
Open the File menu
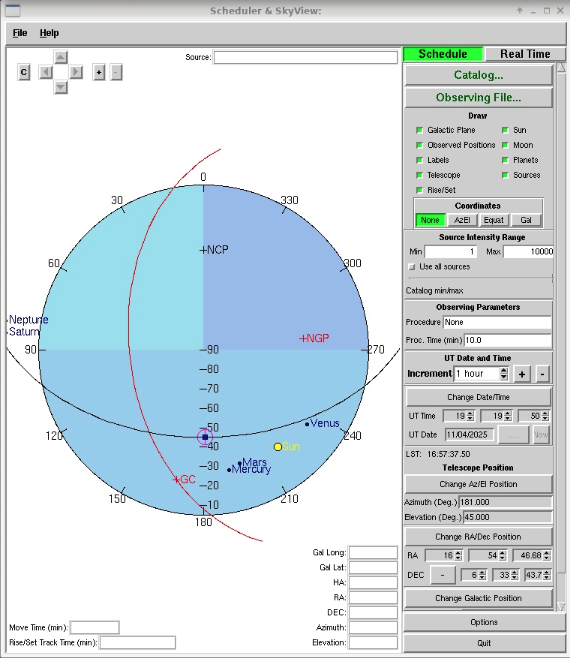pyautogui.click(x=20, y=33)
